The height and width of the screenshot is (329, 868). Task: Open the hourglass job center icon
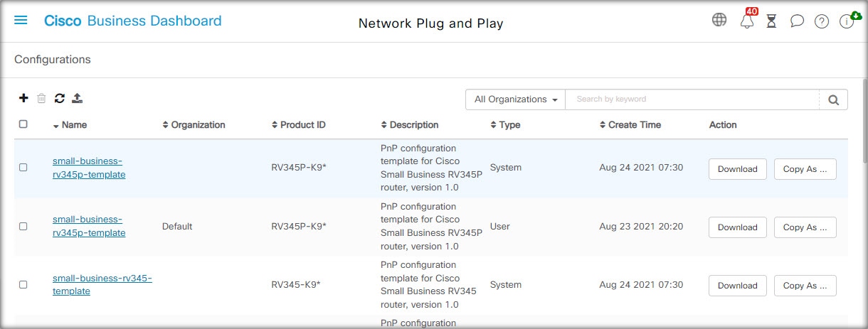(x=771, y=21)
